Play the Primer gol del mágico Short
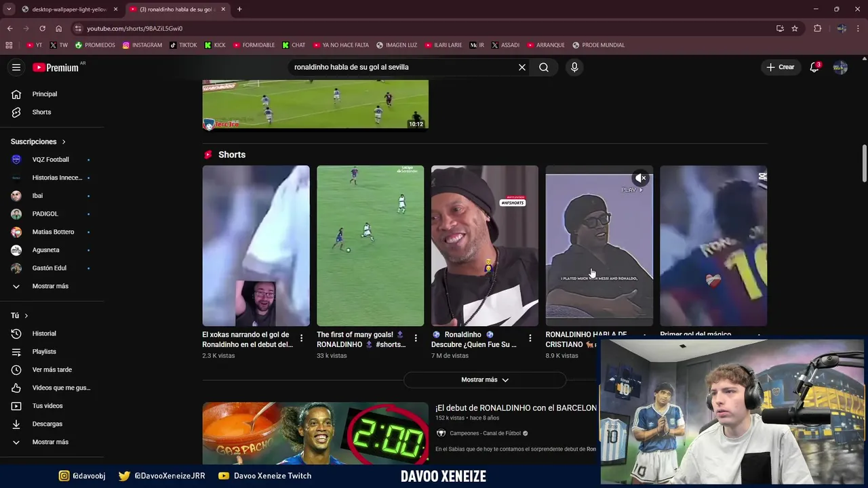Screen dimensions: 868x488 point(713,246)
